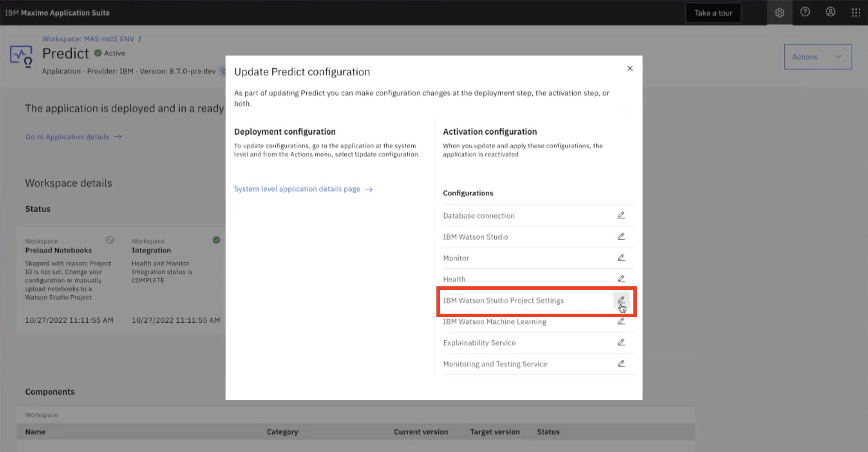Image resolution: width=868 pixels, height=452 pixels.
Task: Edit the Database connection configuration
Action: 621,215
